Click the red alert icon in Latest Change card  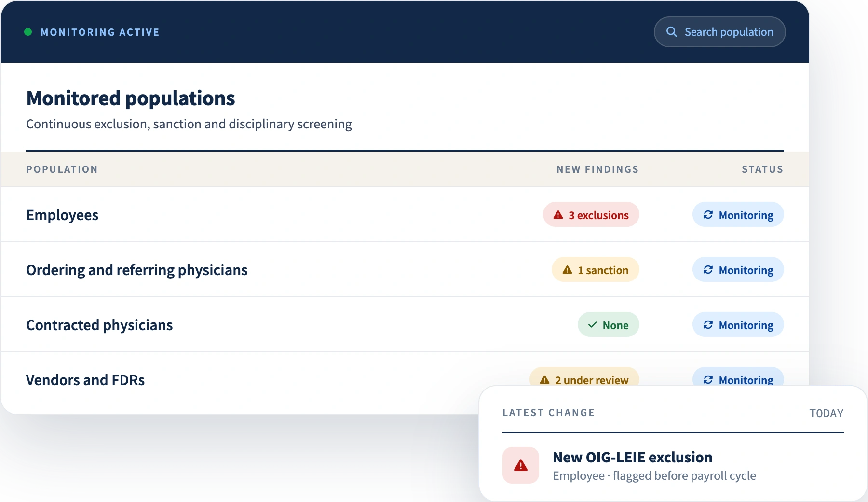click(521, 465)
